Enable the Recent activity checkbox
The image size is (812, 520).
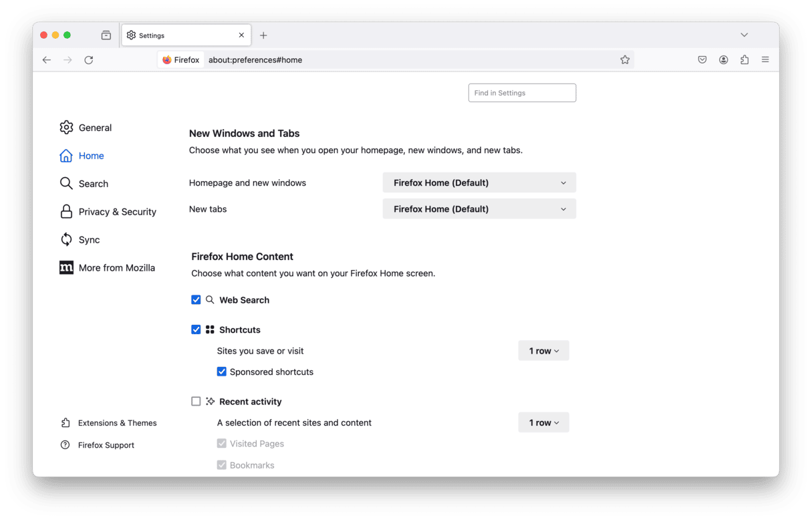196,402
